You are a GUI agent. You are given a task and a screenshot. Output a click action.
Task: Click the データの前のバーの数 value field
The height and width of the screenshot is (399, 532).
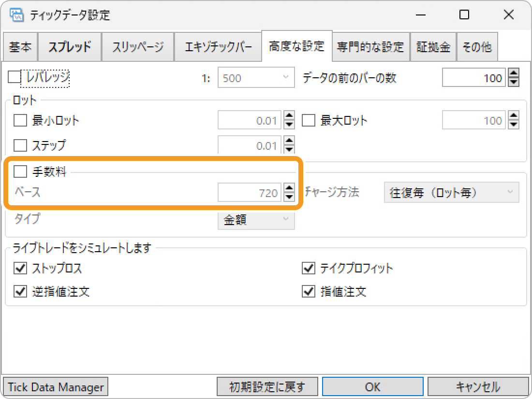[473, 78]
